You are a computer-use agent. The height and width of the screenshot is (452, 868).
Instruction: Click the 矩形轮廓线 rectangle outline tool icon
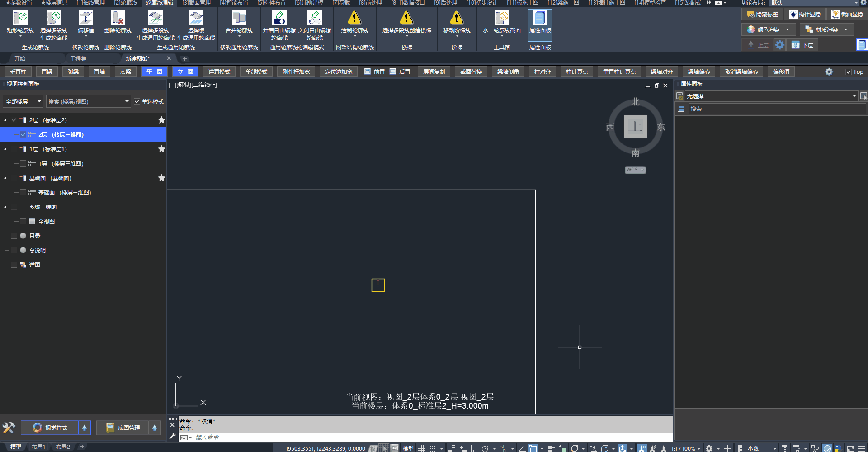click(x=20, y=18)
